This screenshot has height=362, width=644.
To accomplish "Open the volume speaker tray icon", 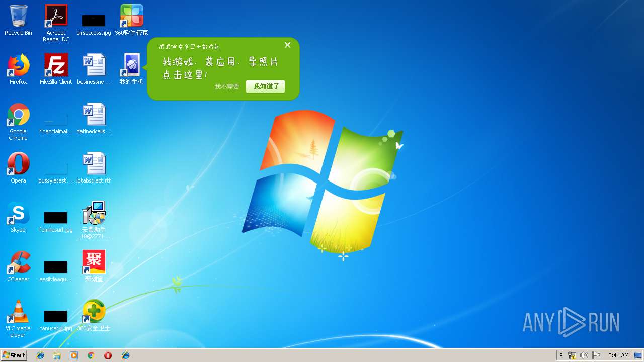I will (584, 355).
